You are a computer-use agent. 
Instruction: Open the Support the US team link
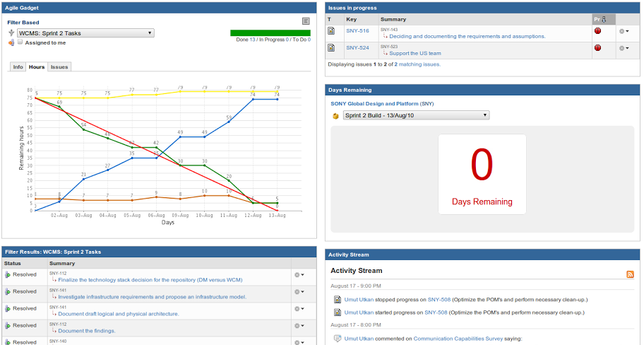pos(415,53)
